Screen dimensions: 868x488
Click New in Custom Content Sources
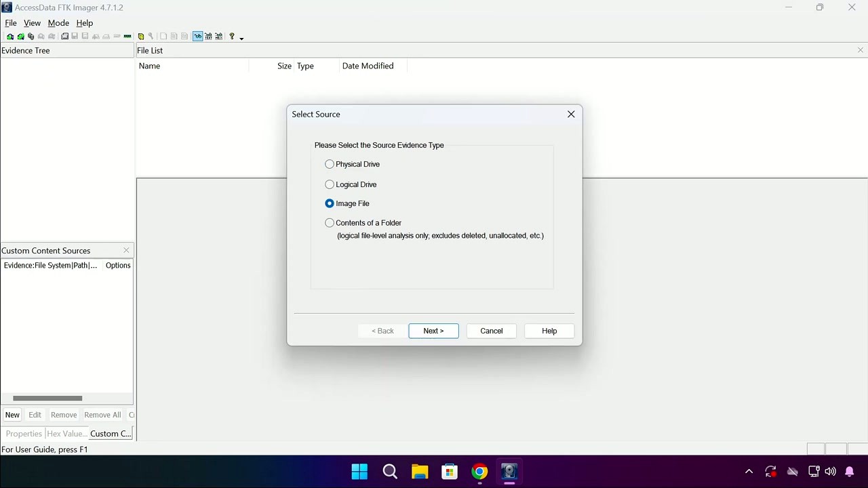pyautogui.click(x=12, y=414)
